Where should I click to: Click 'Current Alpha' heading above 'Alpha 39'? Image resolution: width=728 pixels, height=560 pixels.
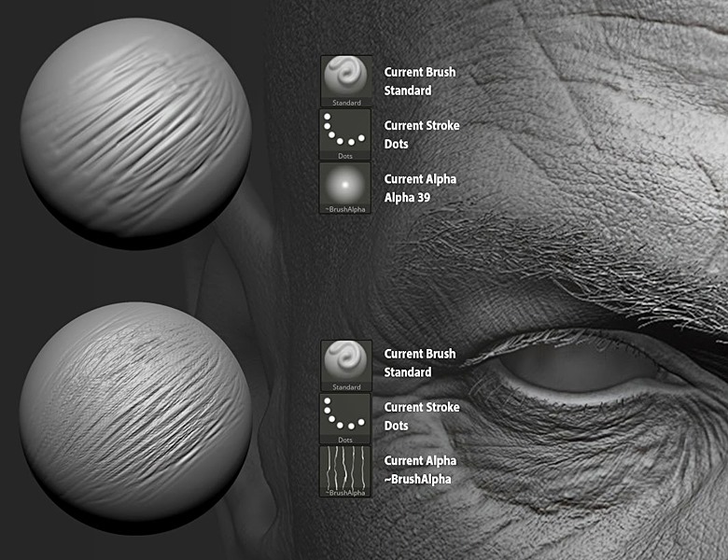click(420, 179)
